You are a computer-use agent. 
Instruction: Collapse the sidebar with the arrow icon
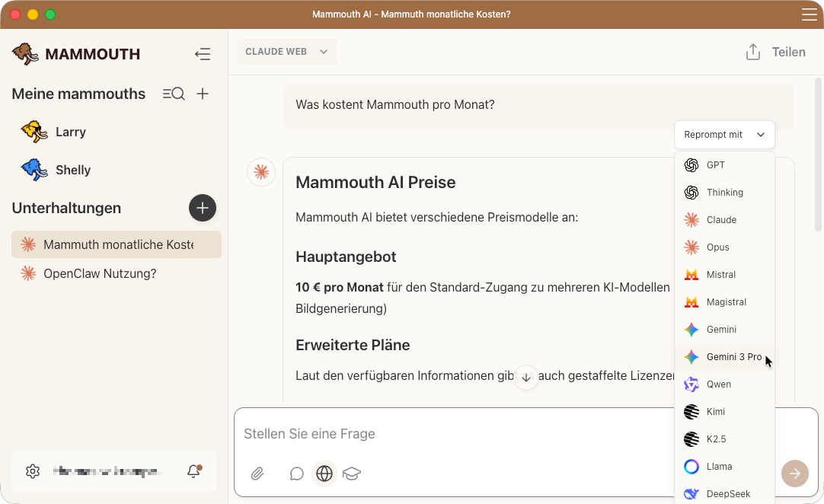203,54
